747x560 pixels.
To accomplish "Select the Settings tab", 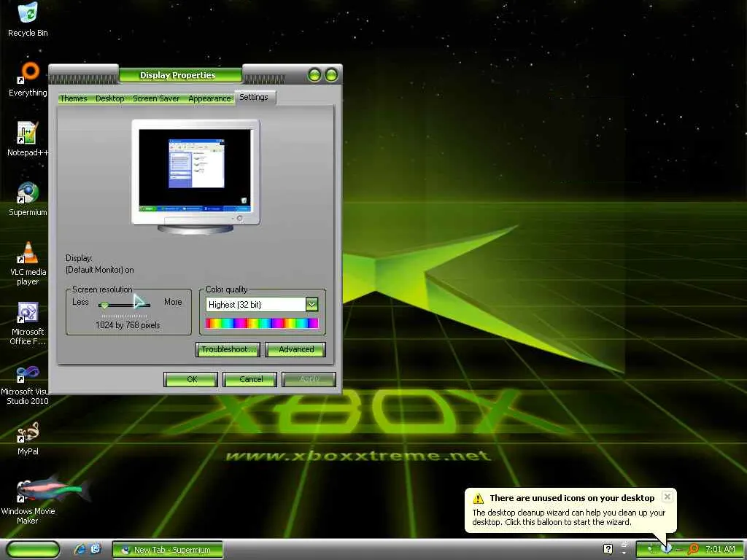I will coord(254,97).
